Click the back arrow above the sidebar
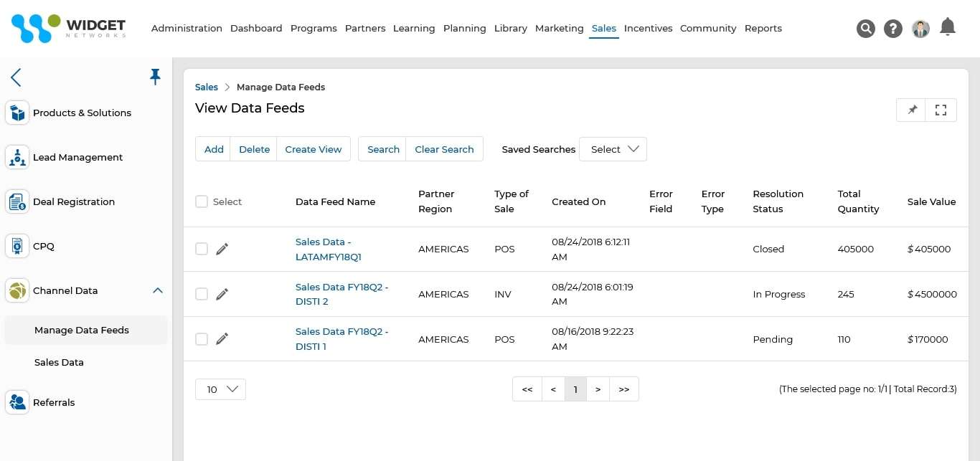 click(16, 77)
